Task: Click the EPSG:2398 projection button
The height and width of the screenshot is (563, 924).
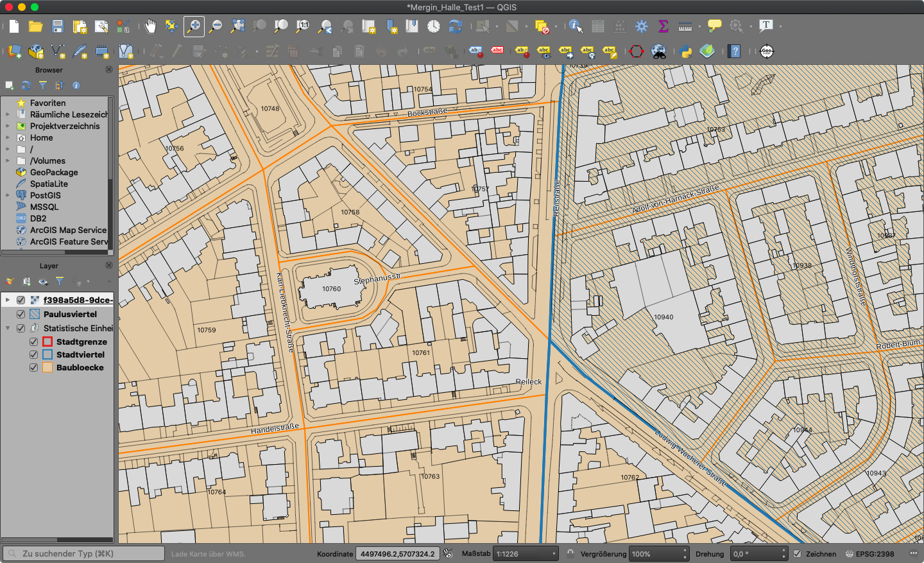Action: tap(869, 554)
